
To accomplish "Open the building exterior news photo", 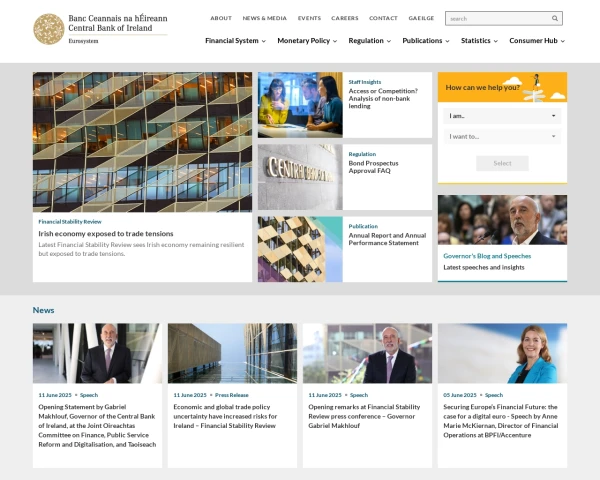I will [232, 353].
